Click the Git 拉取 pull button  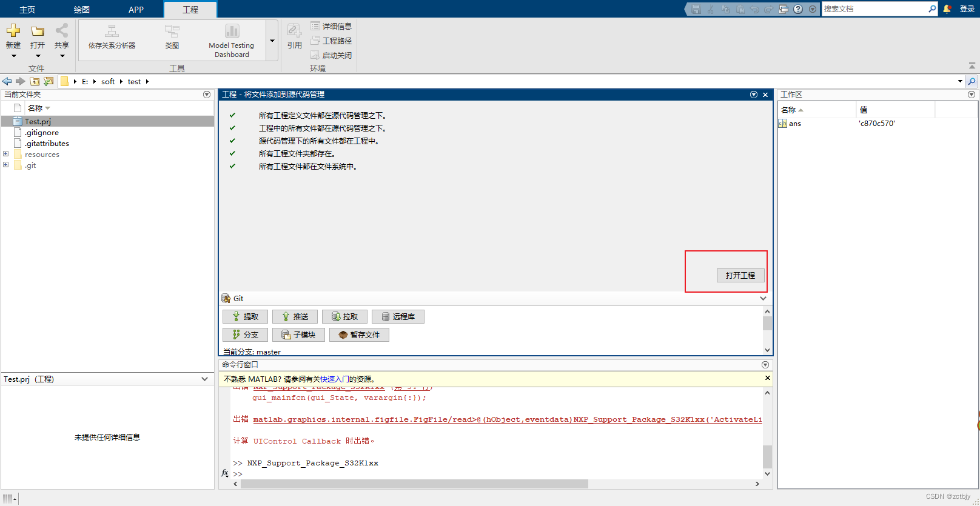click(x=344, y=316)
